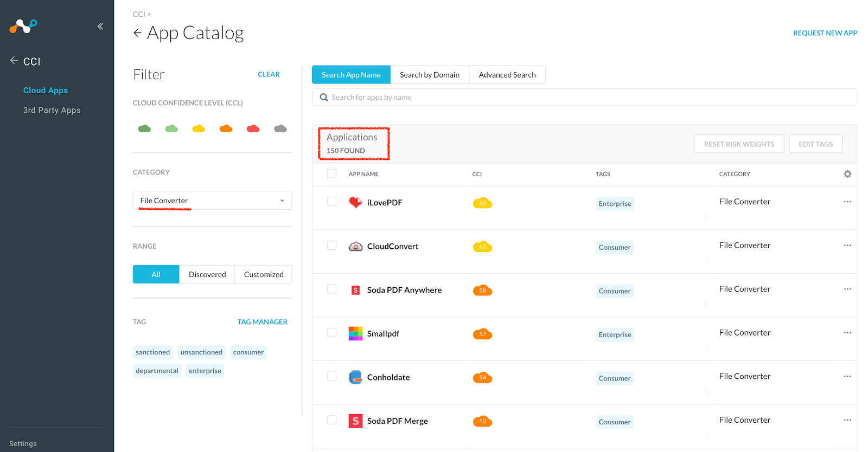Toggle the select-all checkbox in header

(331, 173)
